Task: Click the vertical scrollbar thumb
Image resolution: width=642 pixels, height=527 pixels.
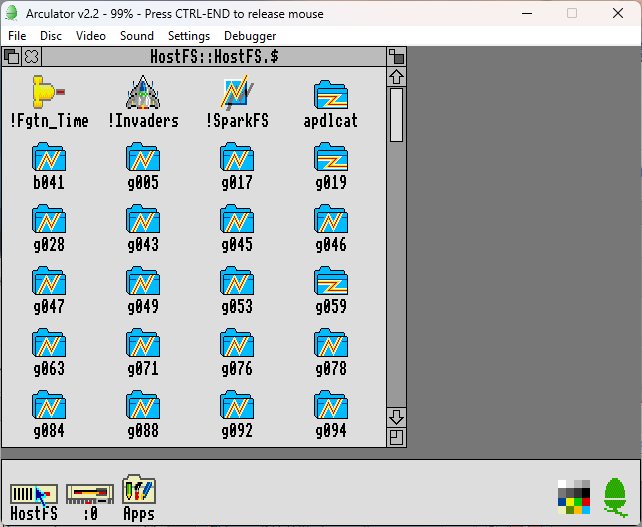Action: tap(396, 115)
